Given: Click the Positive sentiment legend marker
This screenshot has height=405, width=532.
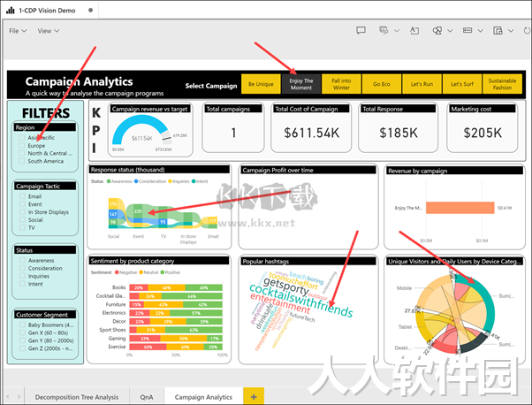Looking at the screenshot, I should point(163,272).
